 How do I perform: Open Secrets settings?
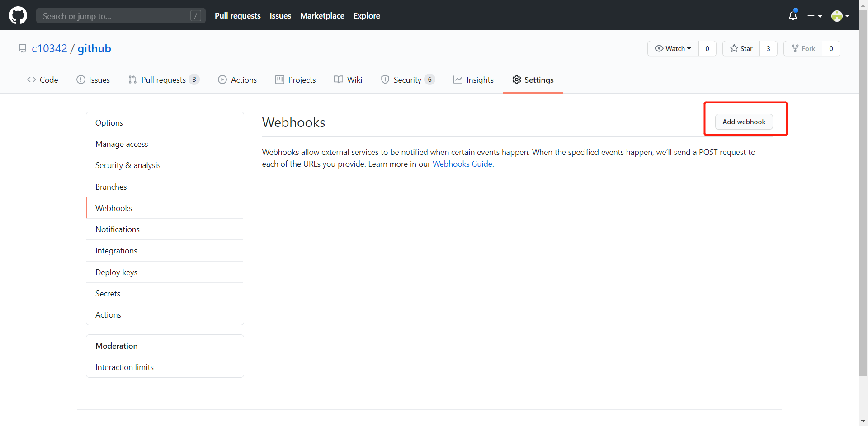coord(165,293)
